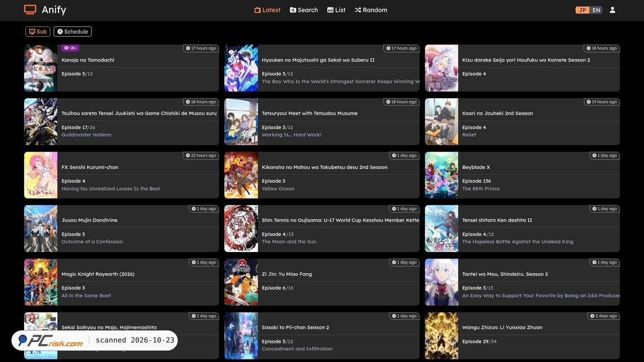This screenshot has width=644, height=362.
Task: Open the Latest tab
Action: point(268,10)
